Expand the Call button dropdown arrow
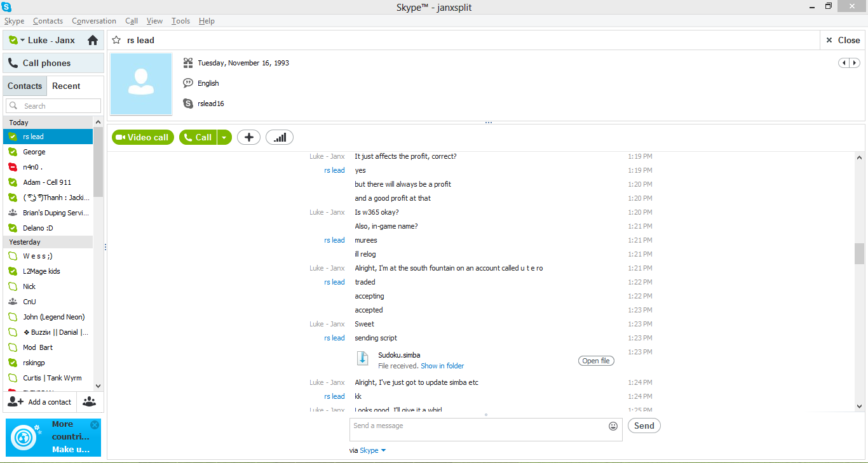Screen dimensions: 868x463 (224, 137)
